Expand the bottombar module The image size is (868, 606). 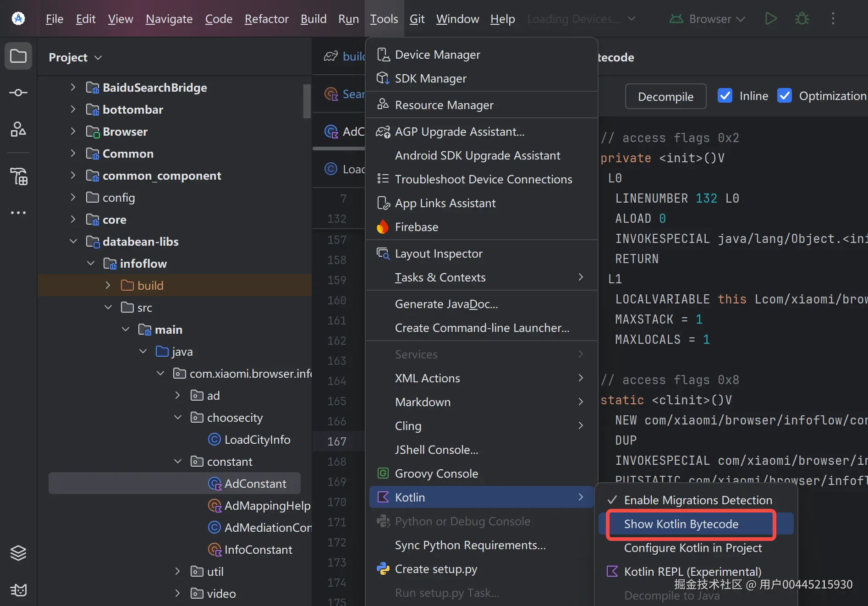pos(73,109)
